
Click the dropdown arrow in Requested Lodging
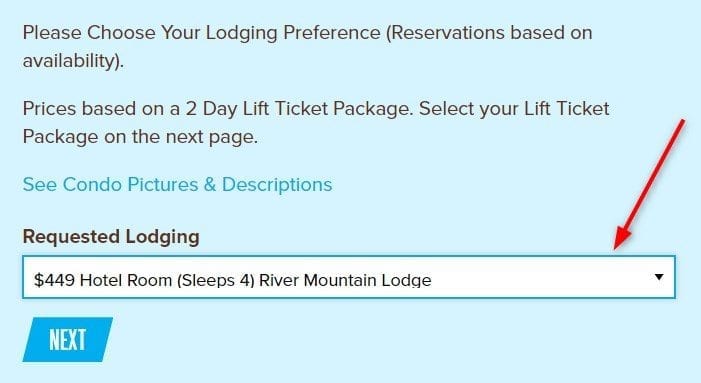pyautogui.click(x=659, y=277)
